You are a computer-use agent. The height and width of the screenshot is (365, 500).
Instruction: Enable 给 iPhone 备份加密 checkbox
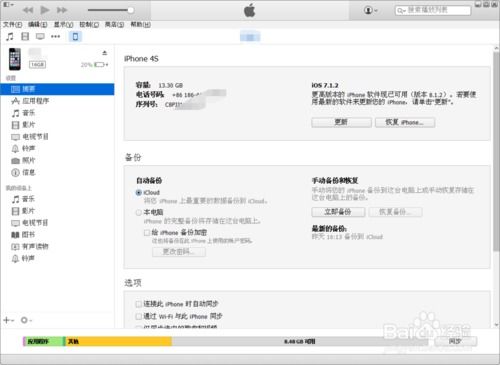147,232
